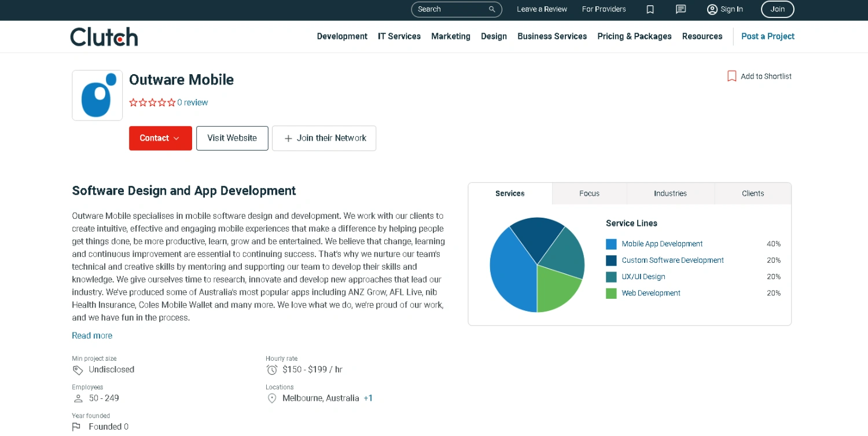Click the price tag icon by Undisclosed
The image size is (868, 436).
pos(78,370)
